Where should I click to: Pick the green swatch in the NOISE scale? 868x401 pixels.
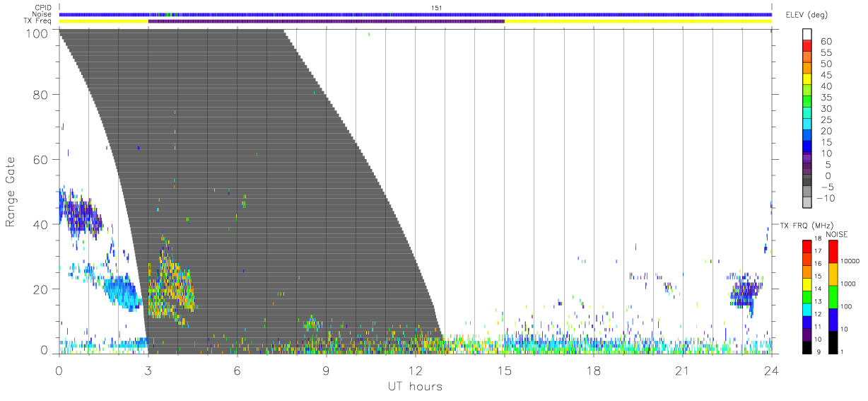coord(833,297)
